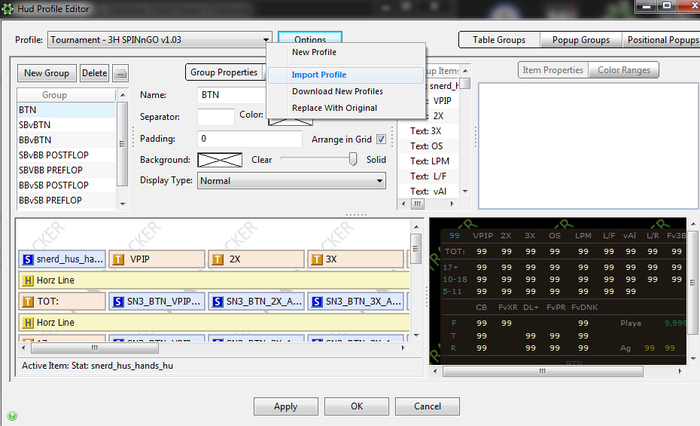Click the OK button

point(356,406)
